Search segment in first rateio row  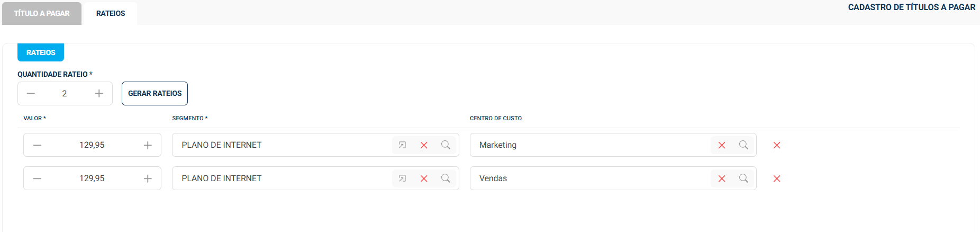(x=446, y=145)
